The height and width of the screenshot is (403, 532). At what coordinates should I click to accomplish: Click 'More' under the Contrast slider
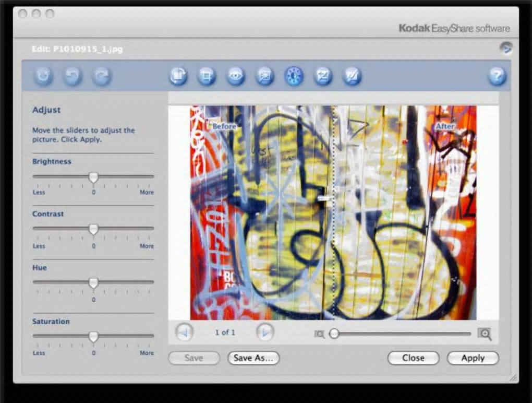(x=147, y=246)
